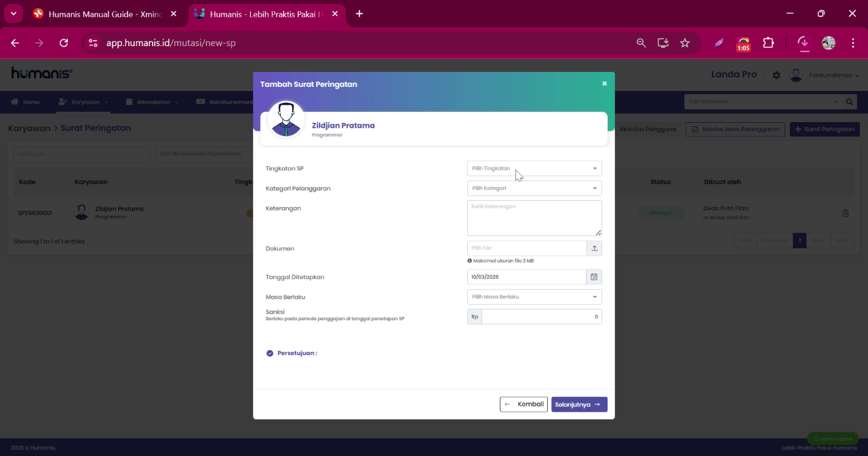Click the Dibuat oleh column header
Image resolution: width=868 pixels, height=456 pixels.
pos(722,182)
